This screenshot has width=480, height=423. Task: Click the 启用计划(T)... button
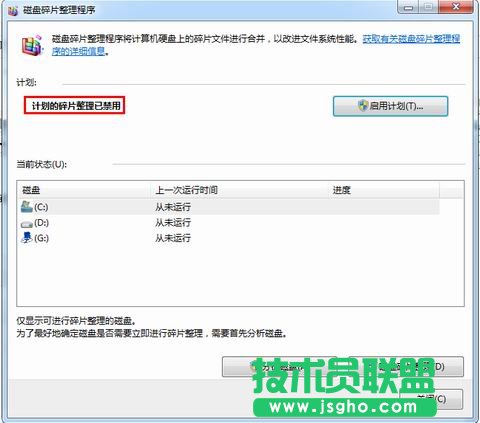click(x=390, y=106)
